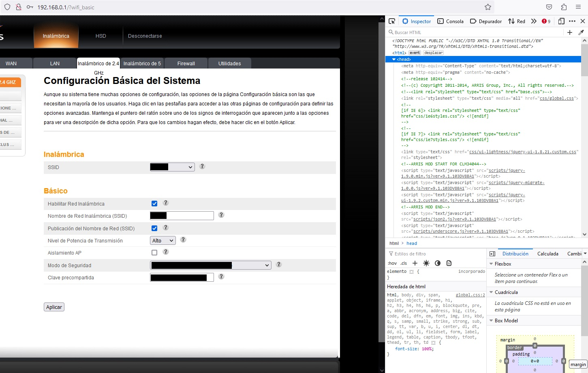Click the add new style rule plus icon
This screenshot has height=373, width=588.
[415, 263]
